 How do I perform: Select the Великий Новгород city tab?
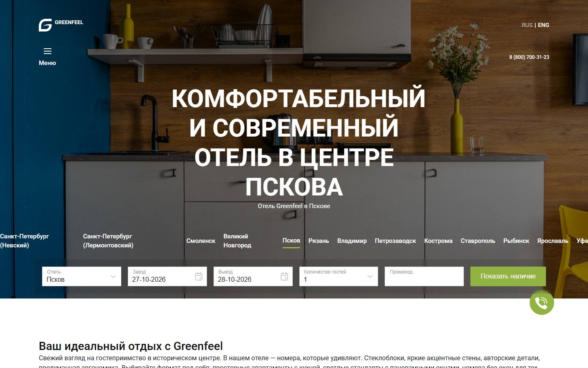tap(237, 241)
